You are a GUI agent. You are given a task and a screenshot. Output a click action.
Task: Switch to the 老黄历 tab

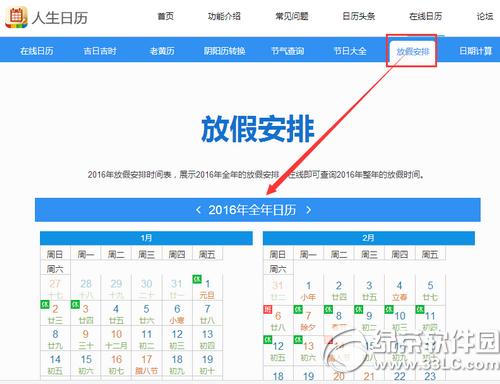tap(162, 51)
